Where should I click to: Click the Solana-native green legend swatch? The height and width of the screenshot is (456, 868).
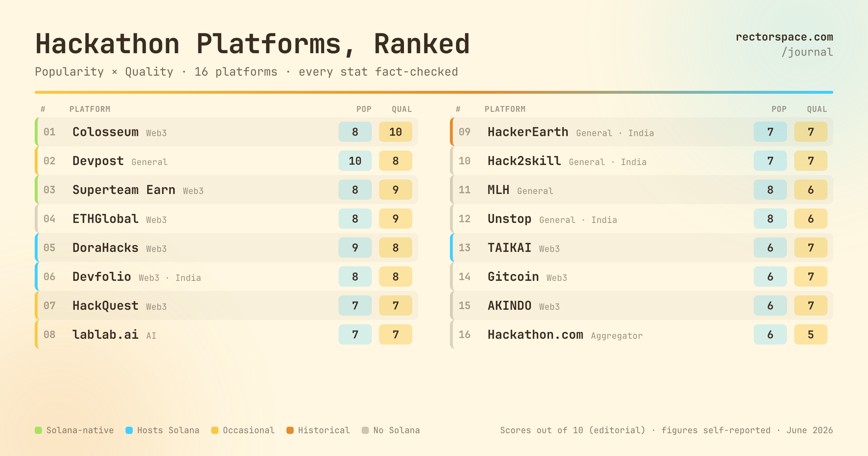click(x=38, y=430)
